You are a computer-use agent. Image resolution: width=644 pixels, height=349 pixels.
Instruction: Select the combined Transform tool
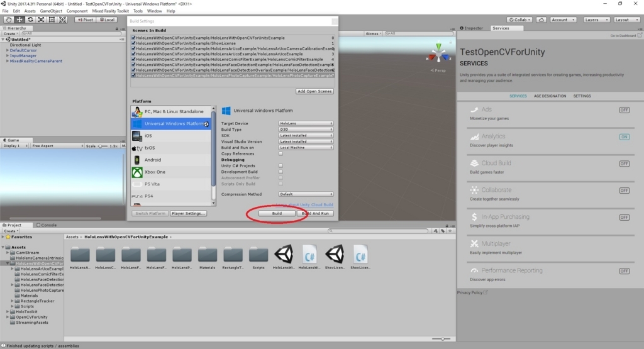tap(62, 19)
